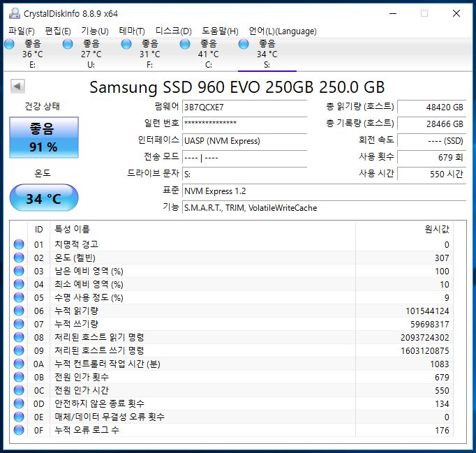The height and width of the screenshot is (453, 476).
Task: Select drive U: at 27 °C
Action: pos(91,54)
